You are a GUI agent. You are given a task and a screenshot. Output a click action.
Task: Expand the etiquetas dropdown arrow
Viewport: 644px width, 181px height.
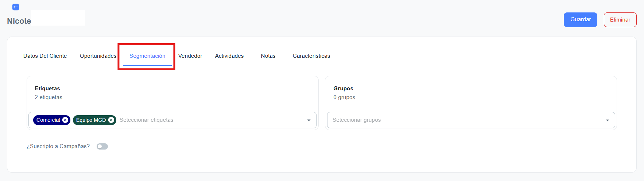(309, 120)
